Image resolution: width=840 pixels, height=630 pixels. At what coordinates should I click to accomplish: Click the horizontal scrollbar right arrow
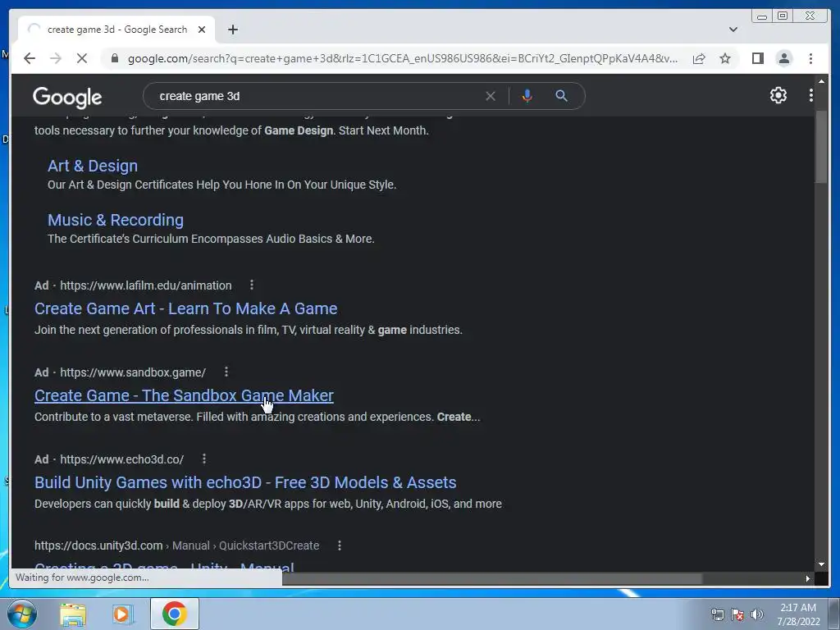(808, 578)
